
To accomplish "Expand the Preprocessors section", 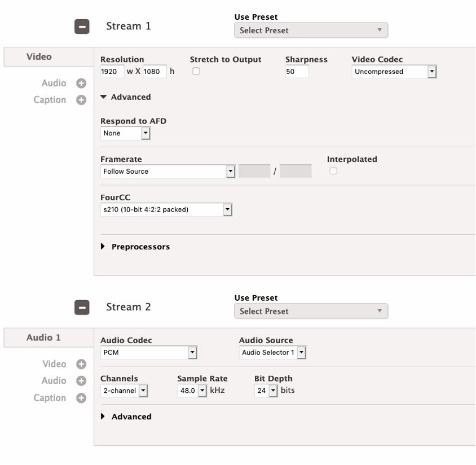I will [135, 247].
